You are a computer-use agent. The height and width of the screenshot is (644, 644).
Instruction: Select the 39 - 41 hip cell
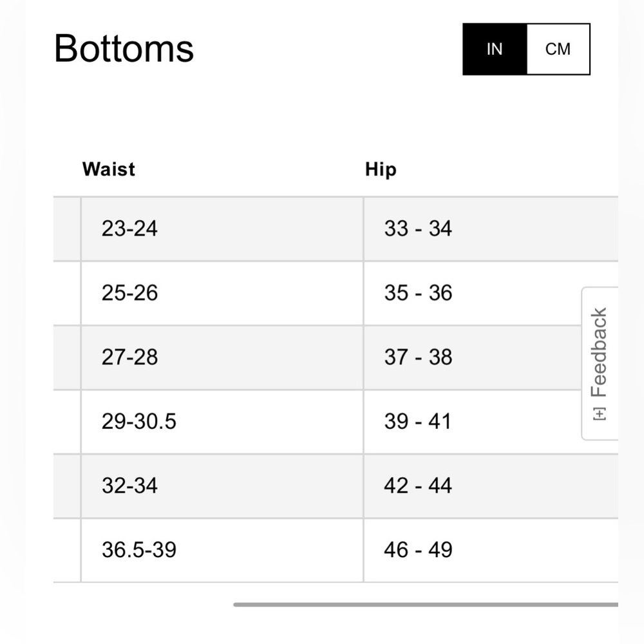tap(417, 422)
